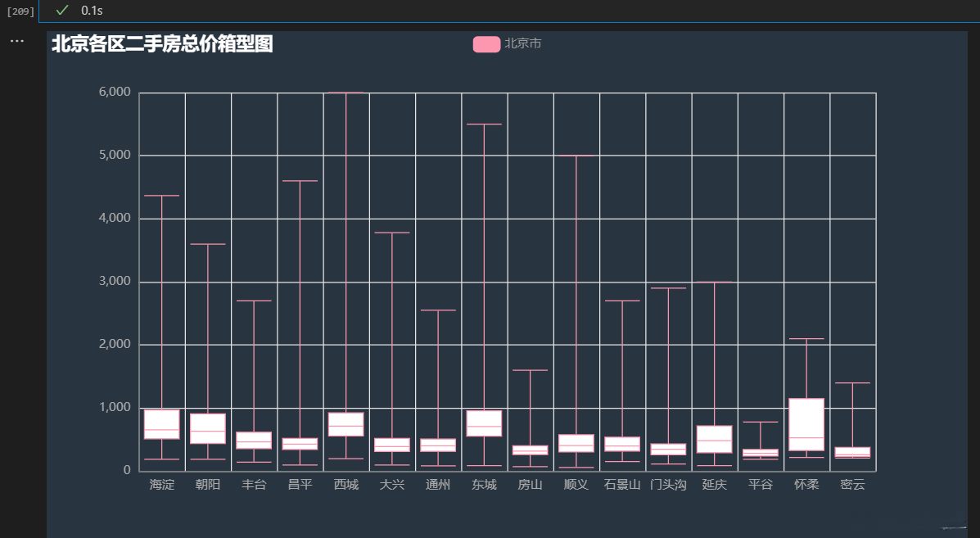The width and height of the screenshot is (980, 538).
Task: Select the 朝阳 box in the plot
Action: coord(208,428)
